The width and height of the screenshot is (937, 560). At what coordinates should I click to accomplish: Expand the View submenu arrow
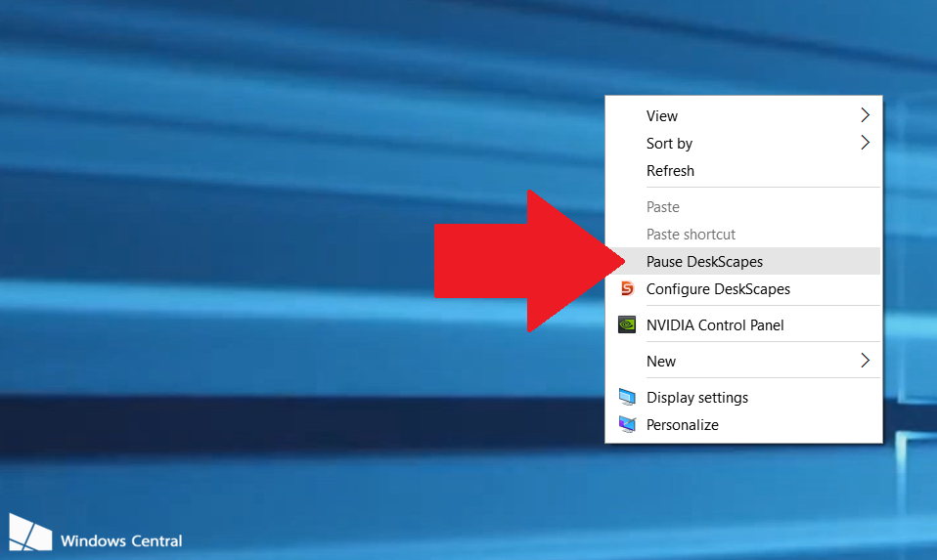865,115
